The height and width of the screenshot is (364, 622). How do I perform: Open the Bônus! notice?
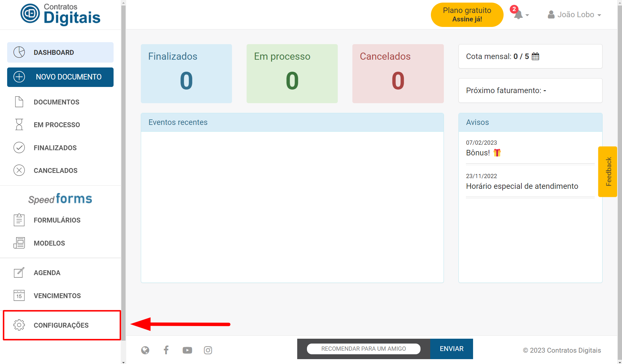coord(478,153)
